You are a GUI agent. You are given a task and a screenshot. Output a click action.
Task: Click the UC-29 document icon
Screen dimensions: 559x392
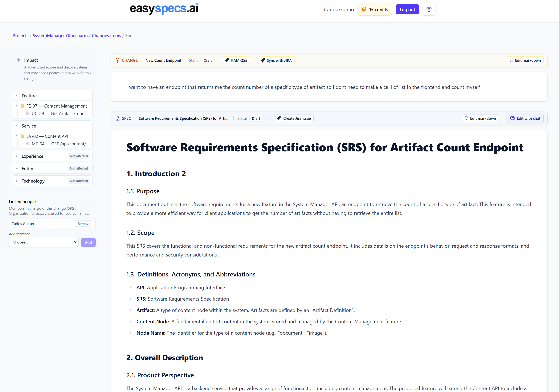[27, 113]
